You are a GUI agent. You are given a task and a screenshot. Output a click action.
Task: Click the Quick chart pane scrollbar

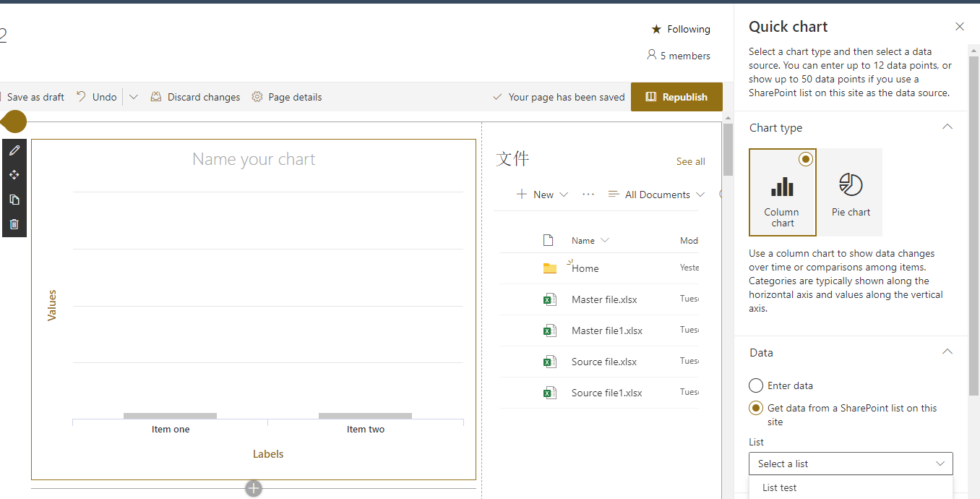(x=973, y=224)
